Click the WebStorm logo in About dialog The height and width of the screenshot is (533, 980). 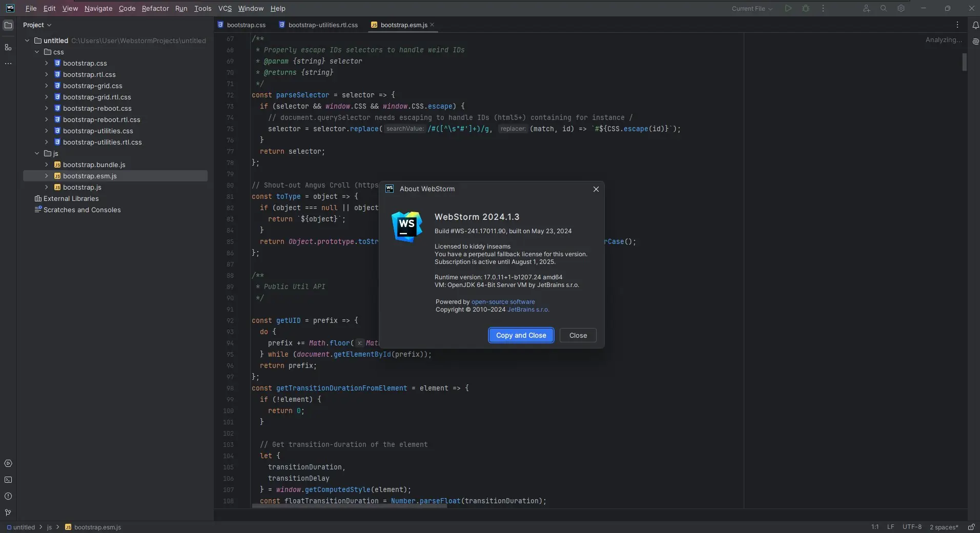(x=407, y=227)
